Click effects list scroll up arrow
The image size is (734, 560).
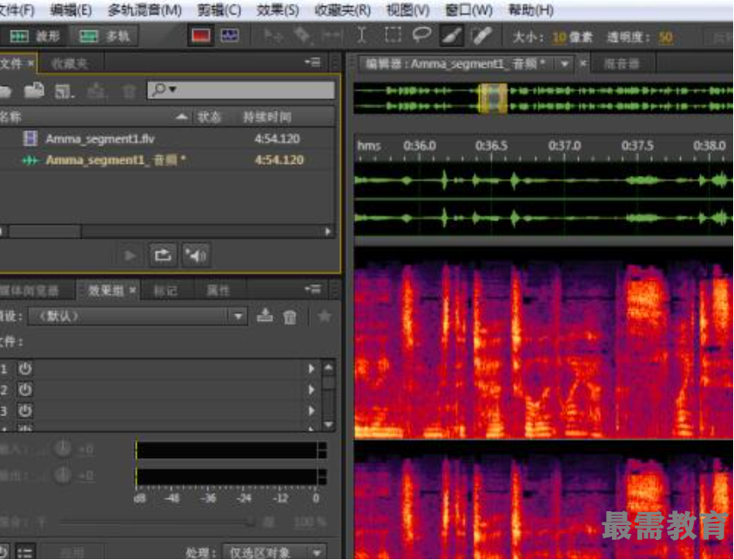(328, 368)
